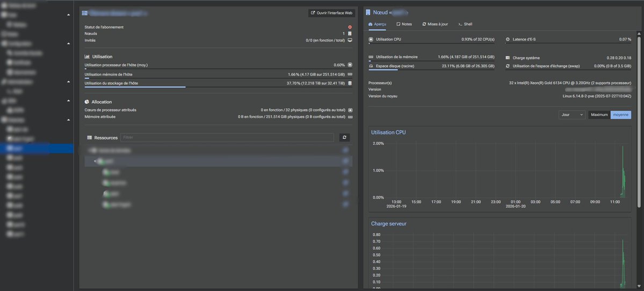Click the '0 B en fonction / 251.514 GiB physiques' value
644x291 pixels.
click(x=291, y=117)
